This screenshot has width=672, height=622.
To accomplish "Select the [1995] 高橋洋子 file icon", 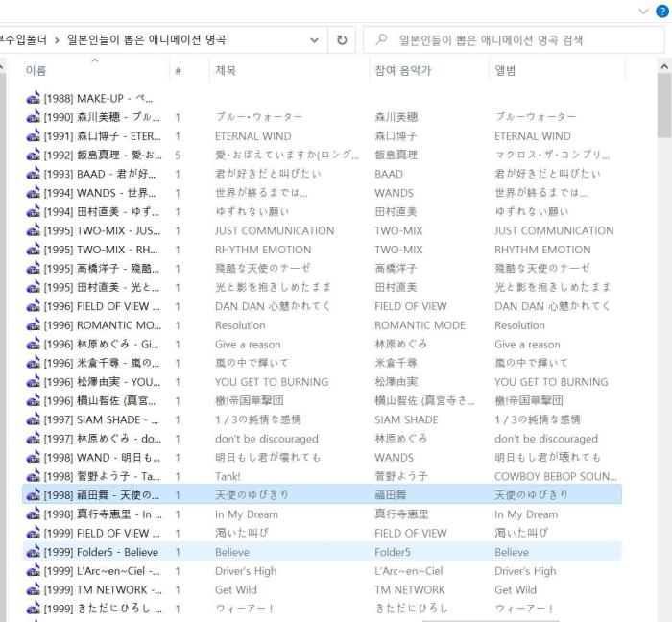I will point(33,269).
